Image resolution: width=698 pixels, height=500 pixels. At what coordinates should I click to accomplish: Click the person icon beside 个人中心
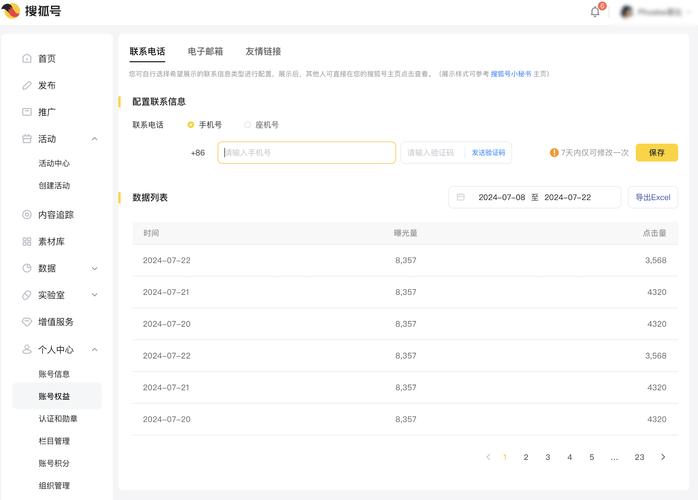(27, 350)
